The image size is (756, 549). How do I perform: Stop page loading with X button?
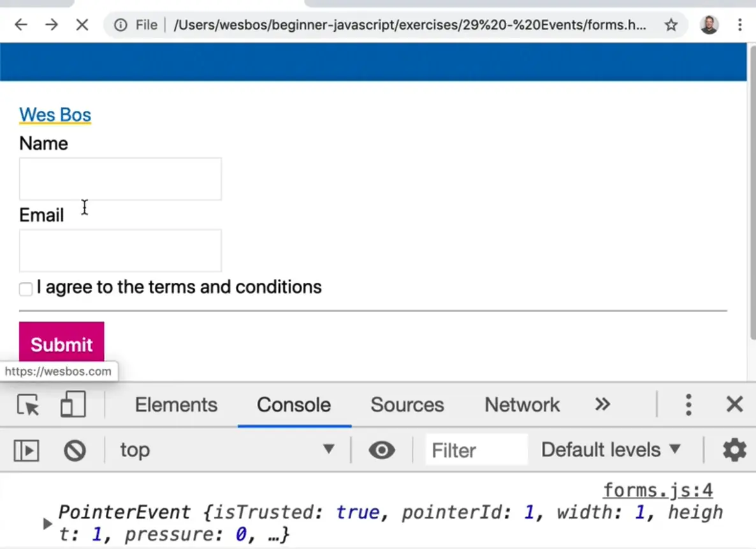(x=82, y=25)
